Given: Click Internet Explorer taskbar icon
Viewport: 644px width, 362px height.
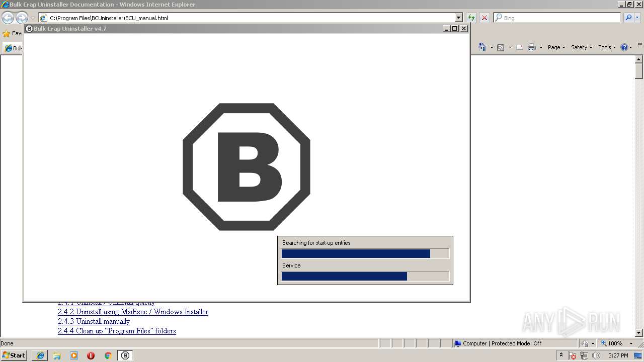Looking at the screenshot, I should coord(40,355).
